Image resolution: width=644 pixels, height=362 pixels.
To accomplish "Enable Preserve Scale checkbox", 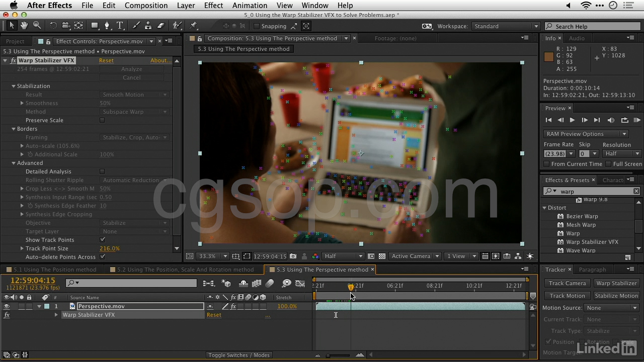I will pos(102,120).
